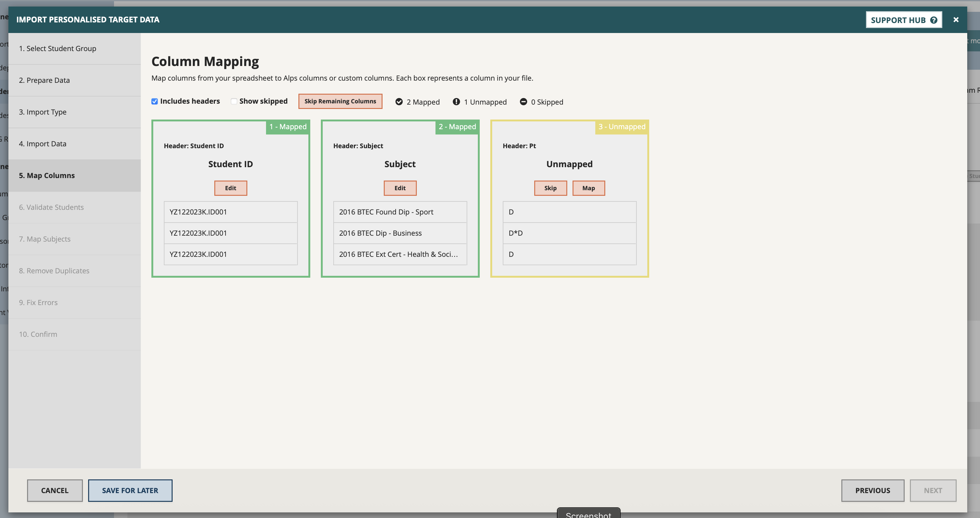Click the Column Mapping heading
Image resolution: width=980 pixels, height=518 pixels.
205,62
